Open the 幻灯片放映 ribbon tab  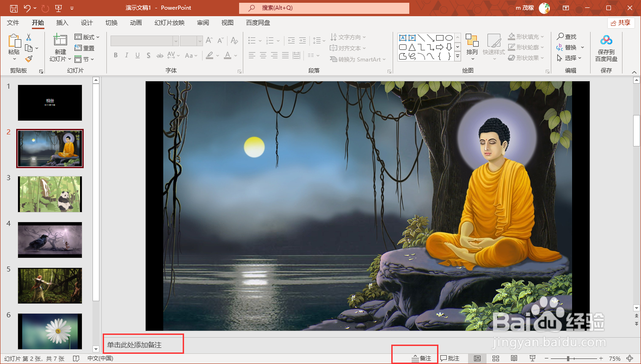tap(169, 22)
